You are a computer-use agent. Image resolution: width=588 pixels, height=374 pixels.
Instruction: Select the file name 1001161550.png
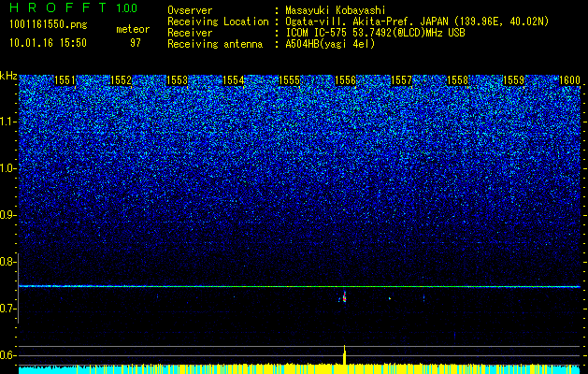pyautogui.click(x=49, y=25)
